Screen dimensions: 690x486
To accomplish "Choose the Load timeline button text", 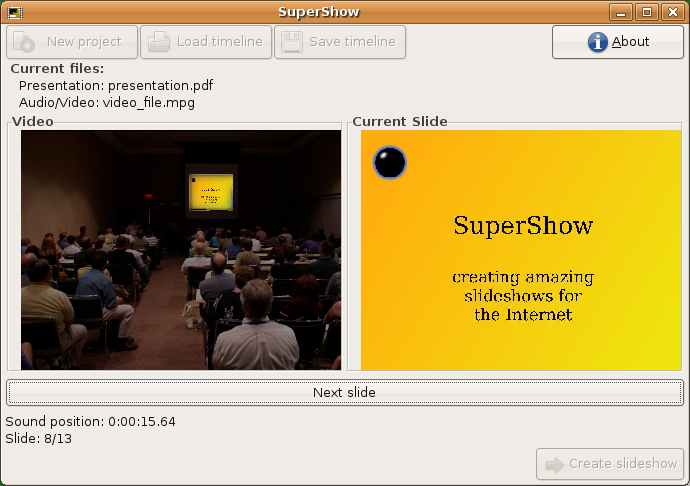I will pos(219,42).
